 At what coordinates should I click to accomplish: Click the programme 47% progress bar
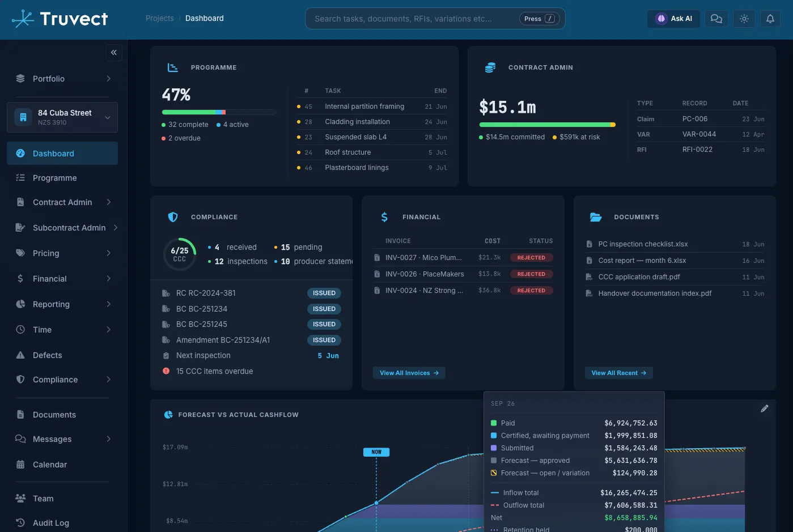(219, 112)
